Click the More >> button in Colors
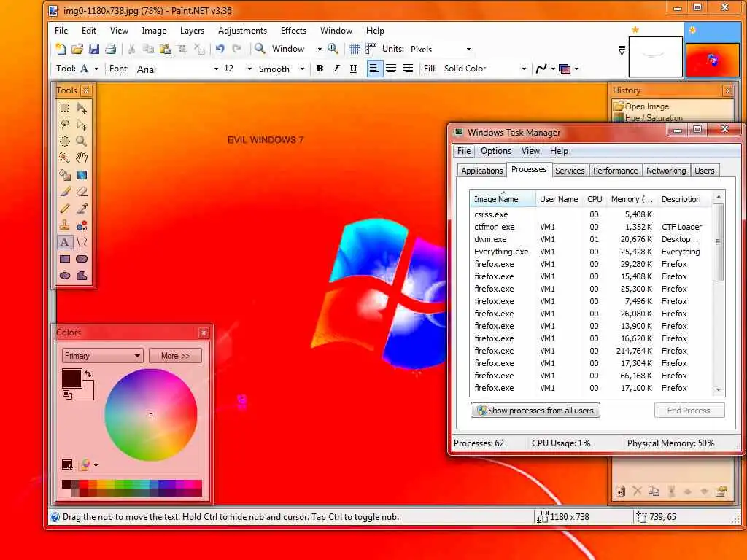Image resolution: width=747 pixels, height=560 pixels. coord(175,356)
